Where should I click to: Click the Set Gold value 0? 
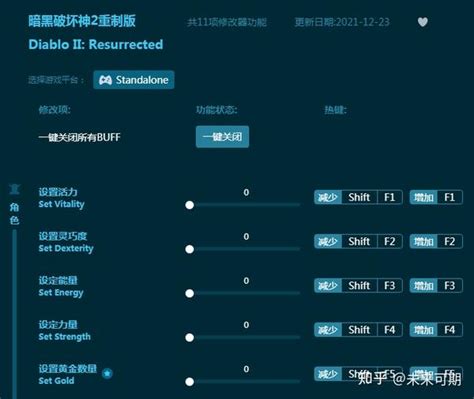click(x=246, y=369)
